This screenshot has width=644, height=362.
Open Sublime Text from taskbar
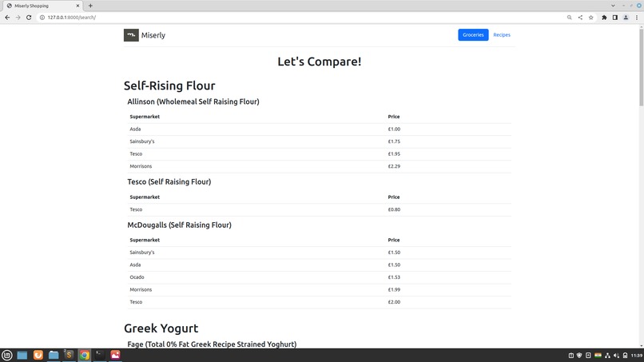click(69, 355)
